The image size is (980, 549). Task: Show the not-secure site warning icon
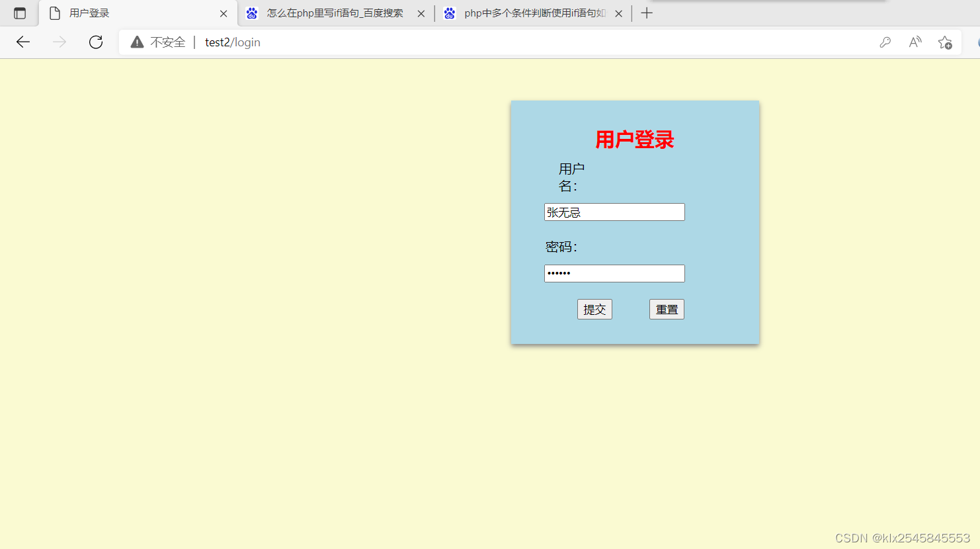137,42
